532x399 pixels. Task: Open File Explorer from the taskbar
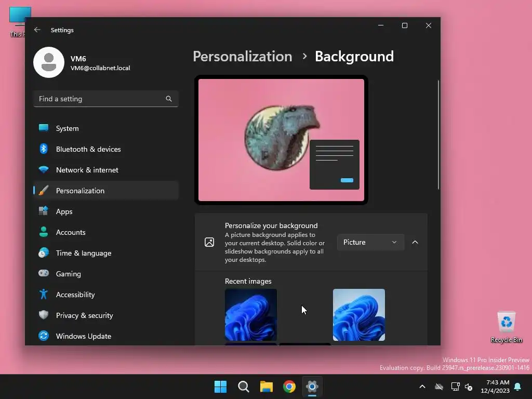coord(267,387)
